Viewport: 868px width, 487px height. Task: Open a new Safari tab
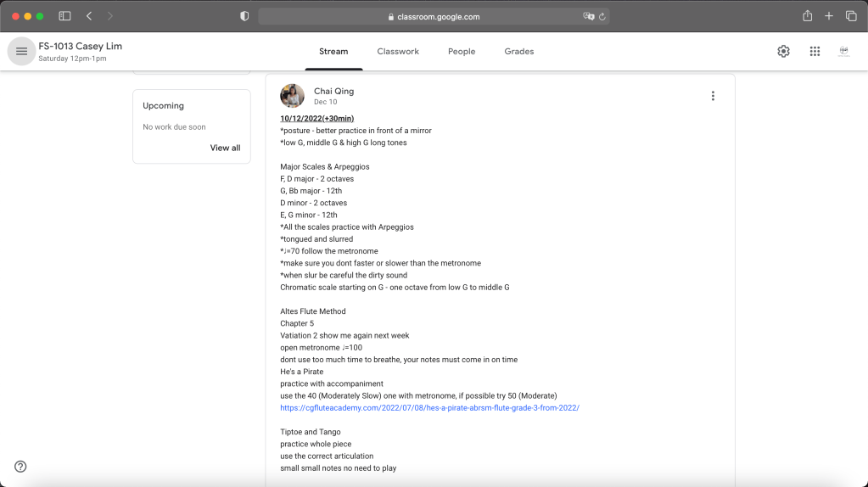click(x=829, y=16)
